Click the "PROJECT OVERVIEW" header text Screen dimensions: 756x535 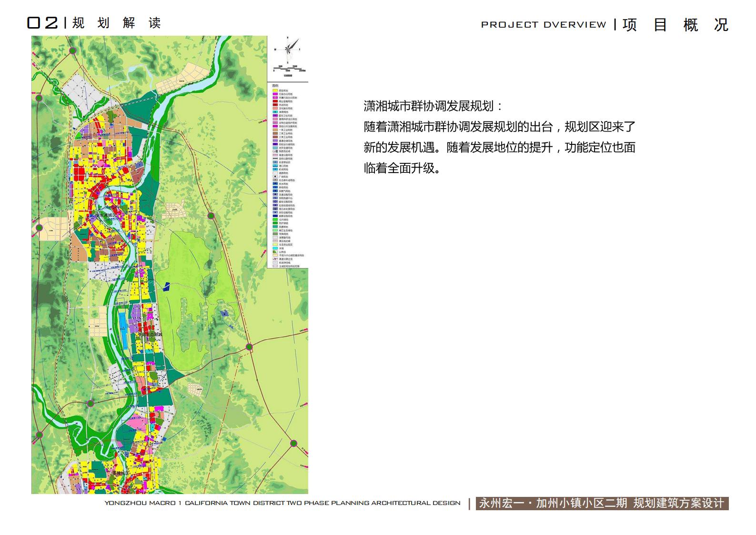(x=544, y=24)
